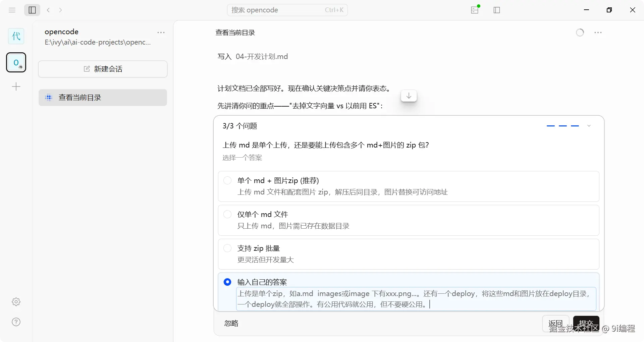Select radio 单个 md + 图片zip (推荐)

click(227, 180)
